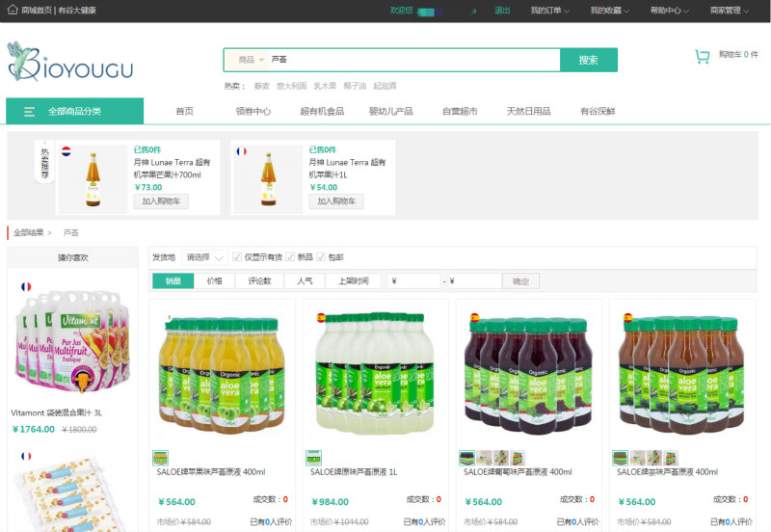The height and width of the screenshot is (532, 771).
Task: Expand 我的订单 menu
Action: pyautogui.click(x=549, y=11)
